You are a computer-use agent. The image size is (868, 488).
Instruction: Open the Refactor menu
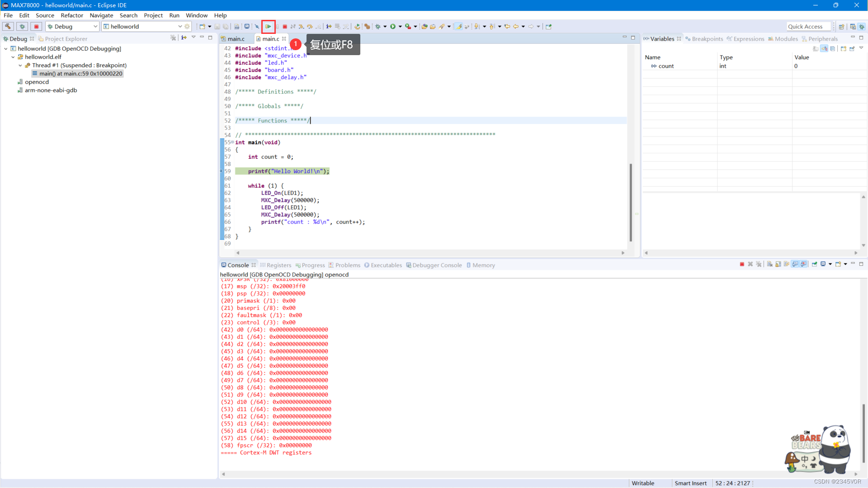72,15
